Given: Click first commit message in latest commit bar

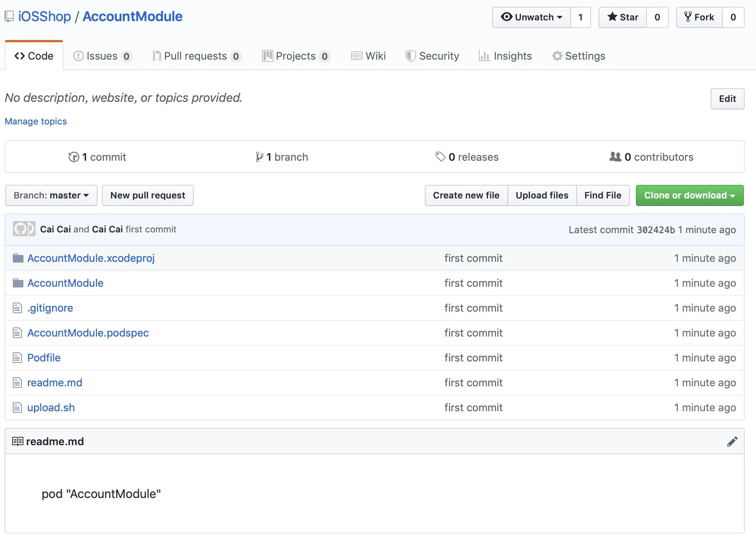Looking at the screenshot, I should point(151,229).
